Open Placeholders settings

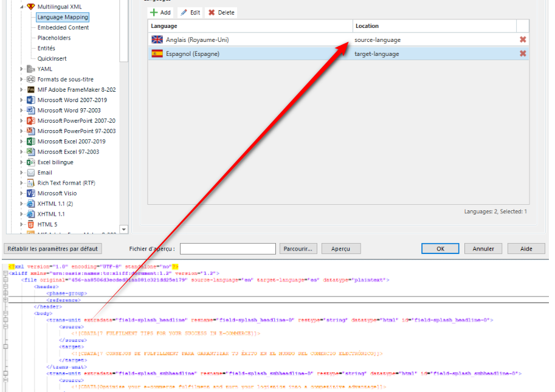coord(54,38)
